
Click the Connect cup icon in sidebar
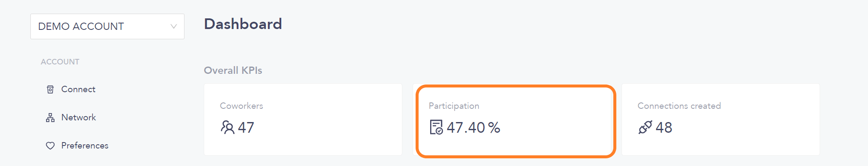(50, 89)
